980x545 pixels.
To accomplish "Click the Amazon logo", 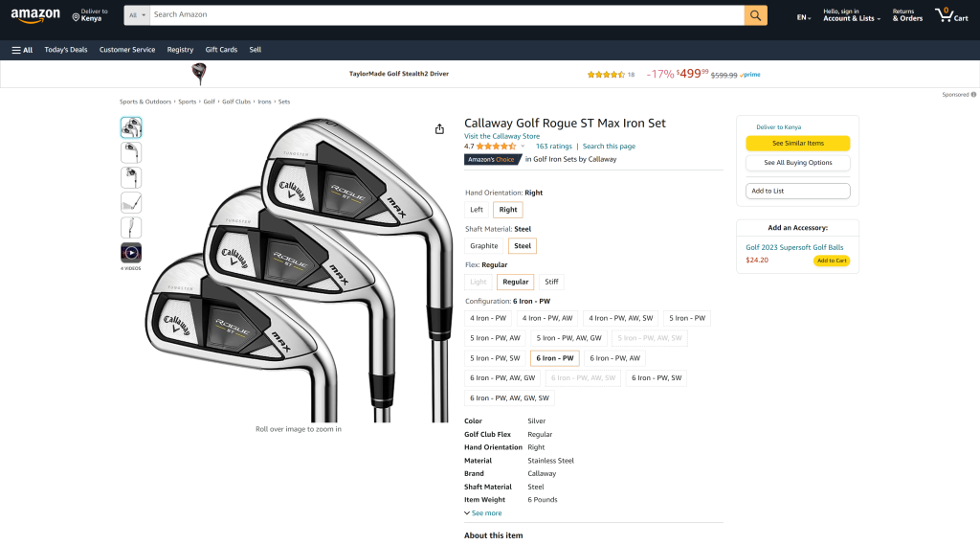I will click(35, 15).
